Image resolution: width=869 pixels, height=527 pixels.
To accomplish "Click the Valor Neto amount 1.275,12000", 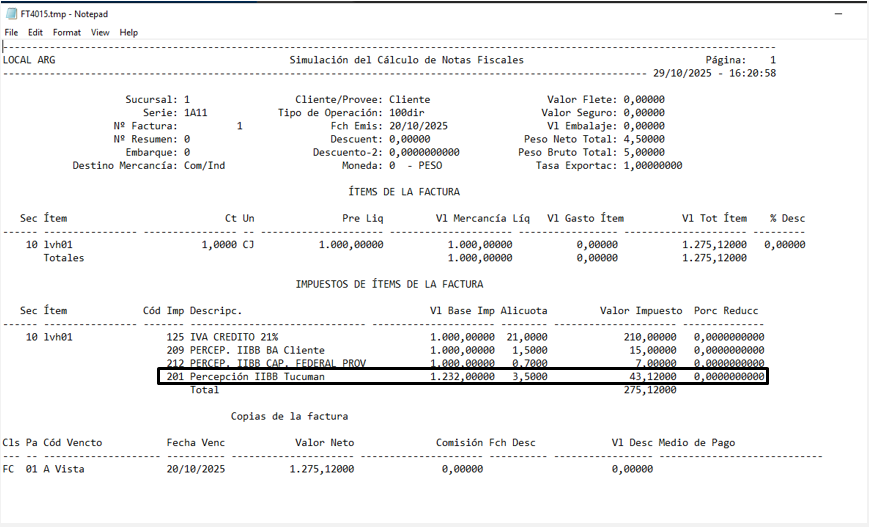I will click(321, 469).
